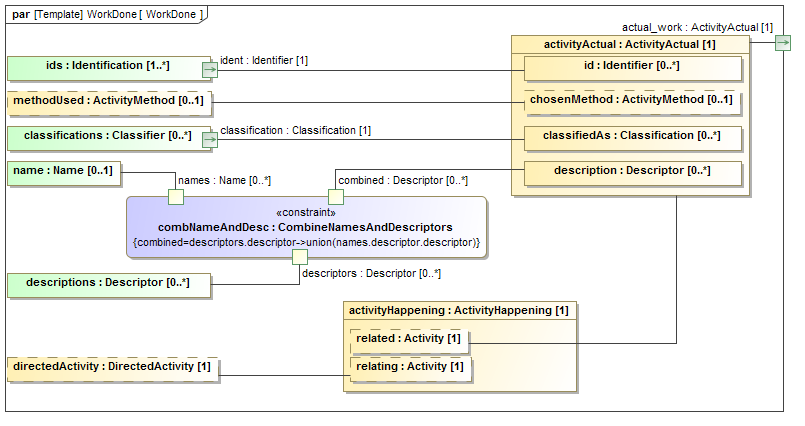Select the names parameter port on constraint
This screenshot has height=426, width=805.
[x=176, y=197]
